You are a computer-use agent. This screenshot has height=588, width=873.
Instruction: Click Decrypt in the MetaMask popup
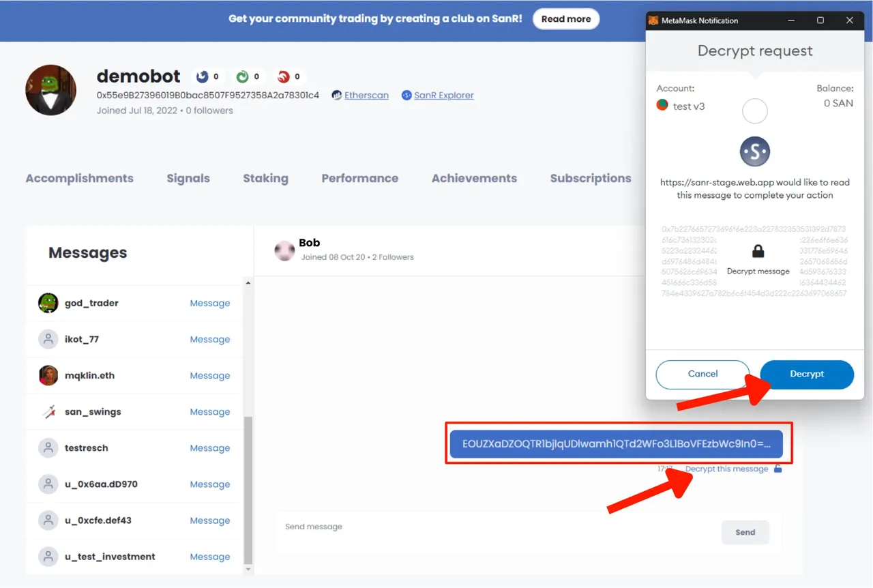807,374
